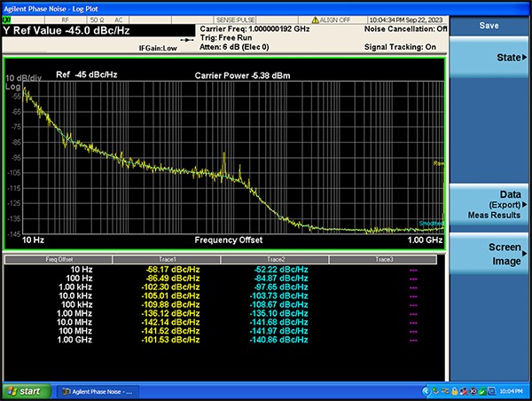Click the Noise Cancellation: Off text
This screenshot has width=532, height=401.
406,29
